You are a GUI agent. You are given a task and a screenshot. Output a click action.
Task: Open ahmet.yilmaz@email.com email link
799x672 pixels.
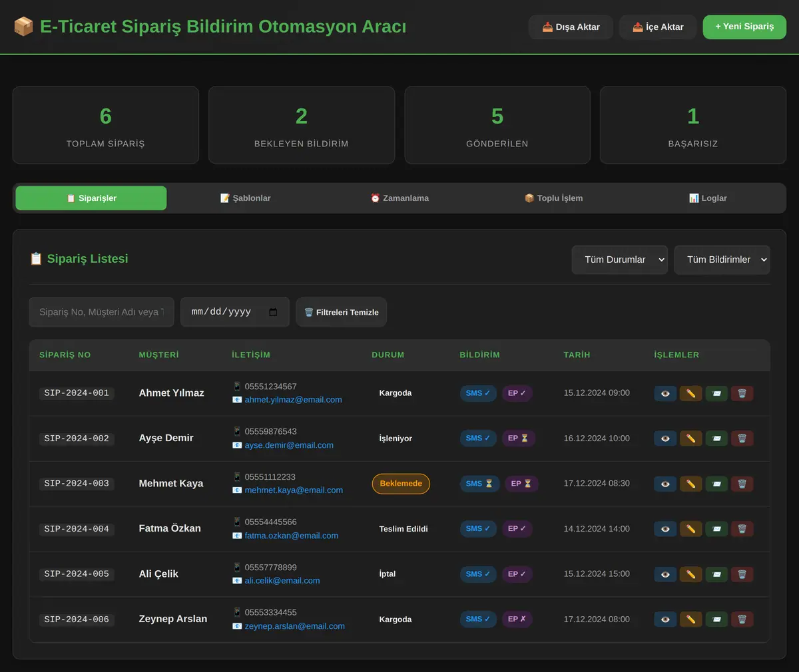tap(293, 400)
